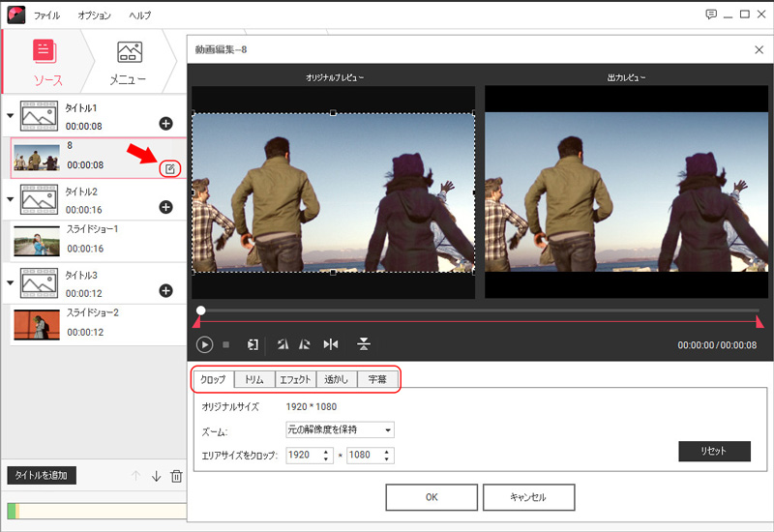Switch to the クロップ tab

pos(213,379)
